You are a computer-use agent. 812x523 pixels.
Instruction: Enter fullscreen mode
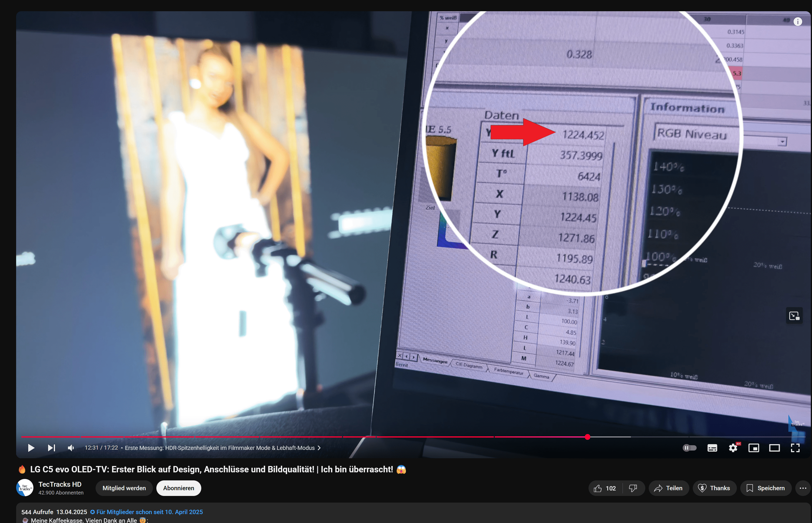pyautogui.click(x=795, y=448)
